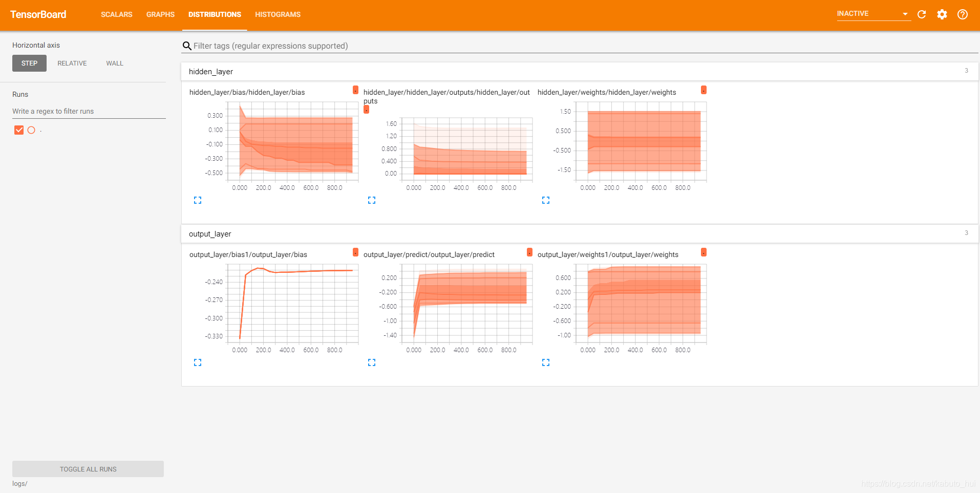Expand output_layer weights chart to full size
The image size is (980, 493).
[546, 362]
